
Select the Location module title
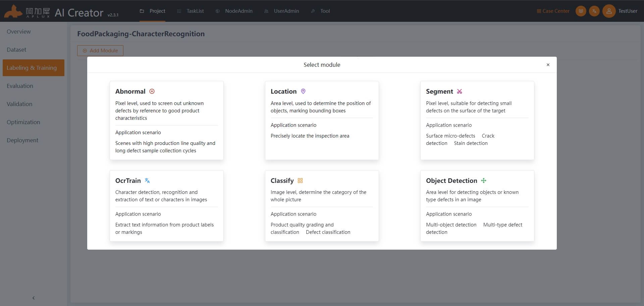click(x=284, y=91)
